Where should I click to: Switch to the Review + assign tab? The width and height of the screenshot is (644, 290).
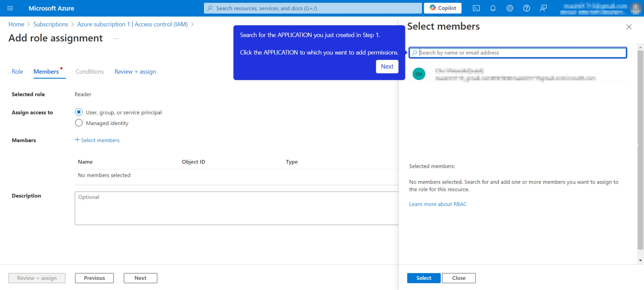click(x=135, y=72)
